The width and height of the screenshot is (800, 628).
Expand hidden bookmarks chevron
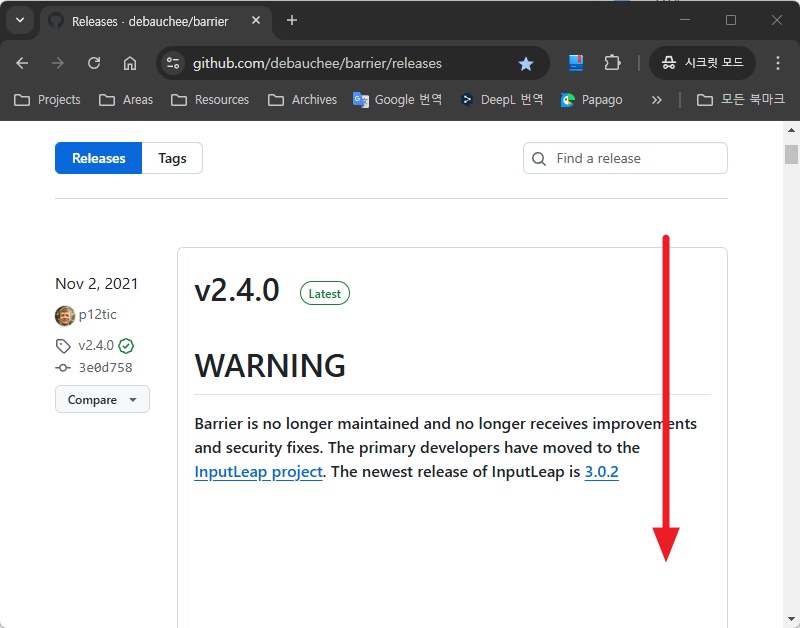pyautogui.click(x=657, y=100)
